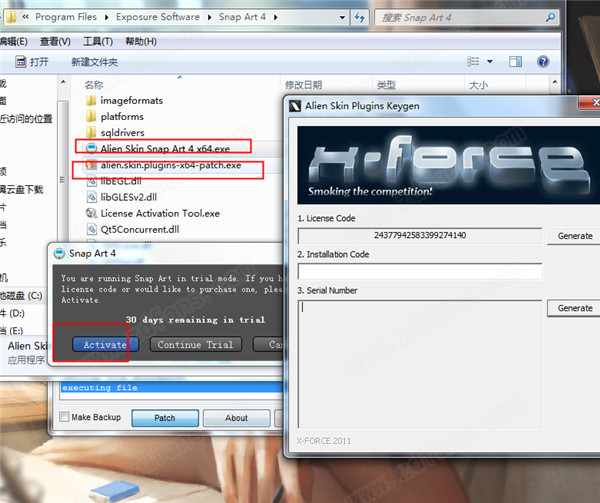Expand the path after Exposure Software
This screenshot has width=600, height=503.
[210, 18]
